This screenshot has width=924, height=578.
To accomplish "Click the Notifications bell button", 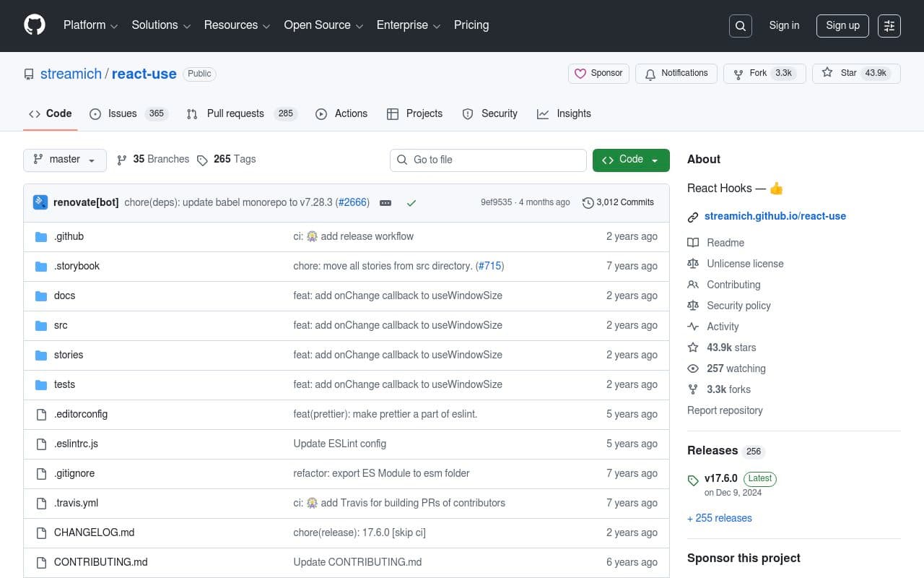I will (x=676, y=74).
